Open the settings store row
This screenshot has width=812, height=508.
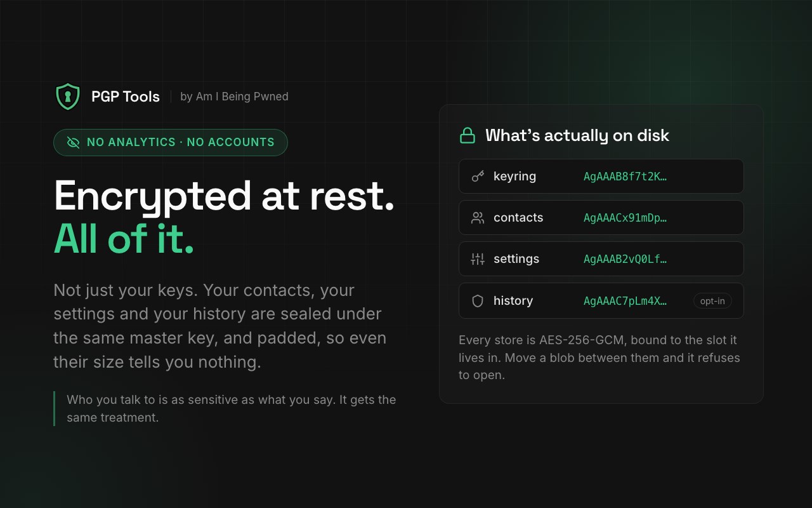601,259
